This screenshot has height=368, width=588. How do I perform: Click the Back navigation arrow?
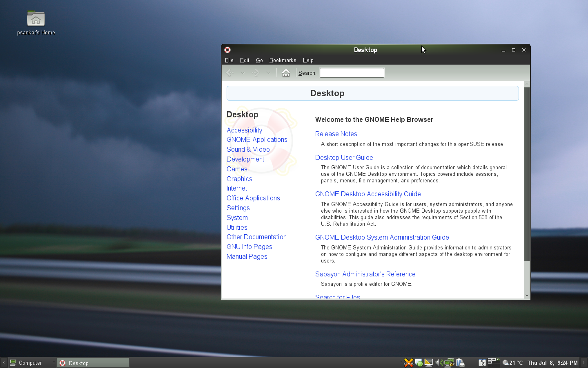click(230, 73)
